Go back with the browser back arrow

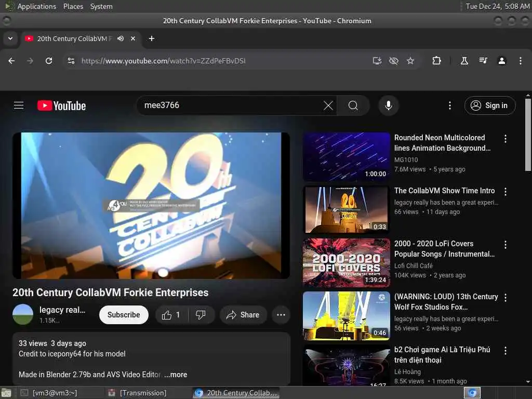(11, 61)
